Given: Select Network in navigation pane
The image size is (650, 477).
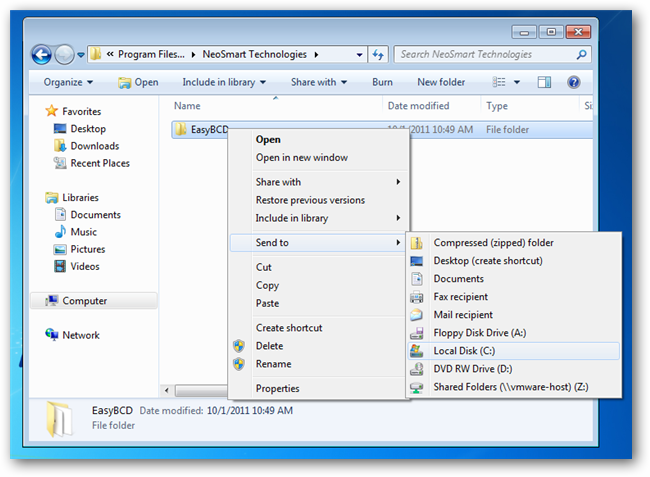Looking at the screenshot, I should [x=73, y=335].
